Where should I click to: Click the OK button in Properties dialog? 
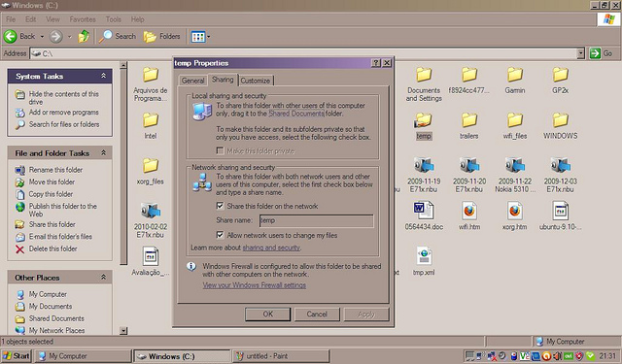pos(268,314)
